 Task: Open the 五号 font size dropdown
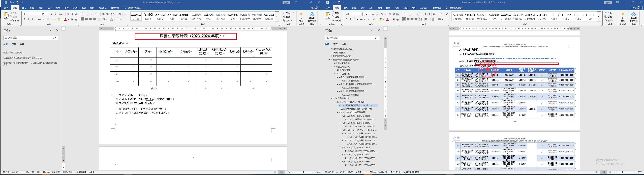[x=369, y=14]
